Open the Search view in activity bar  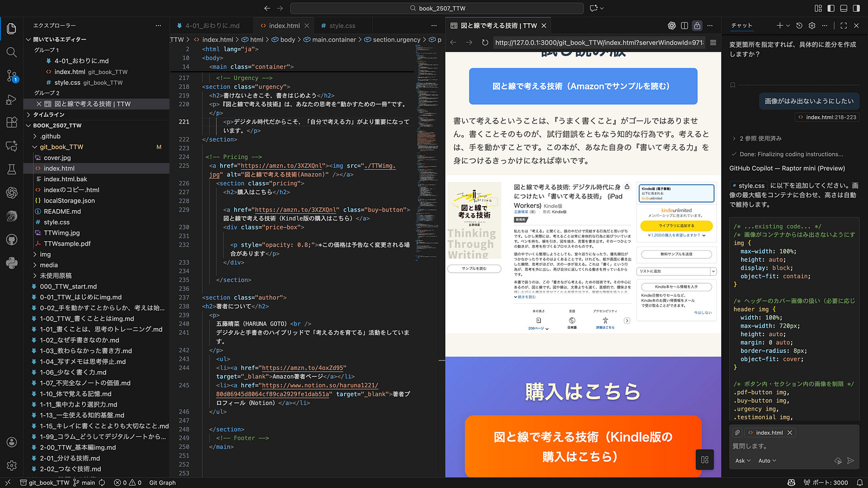pyautogui.click(x=11, y=52)
